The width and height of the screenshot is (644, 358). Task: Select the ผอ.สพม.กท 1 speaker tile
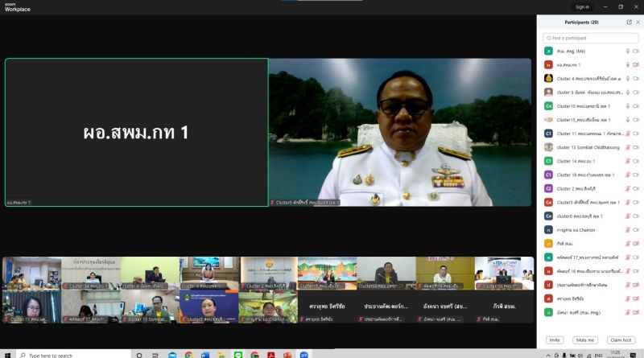[x=137, y=132]
